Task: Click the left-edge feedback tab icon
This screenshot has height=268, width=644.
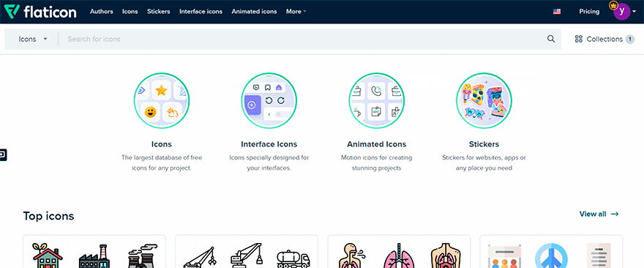Action: tap(3, 155)
